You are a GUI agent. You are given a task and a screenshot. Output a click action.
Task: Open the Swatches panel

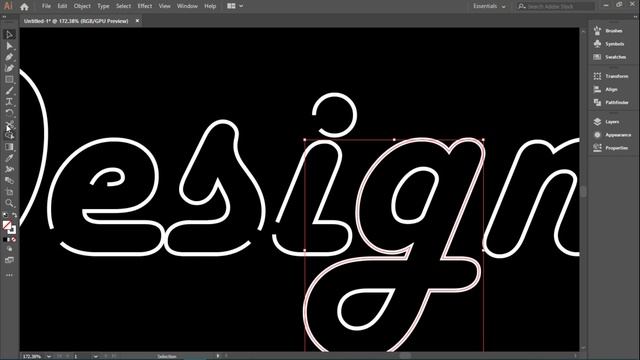[x=610, y=57]
